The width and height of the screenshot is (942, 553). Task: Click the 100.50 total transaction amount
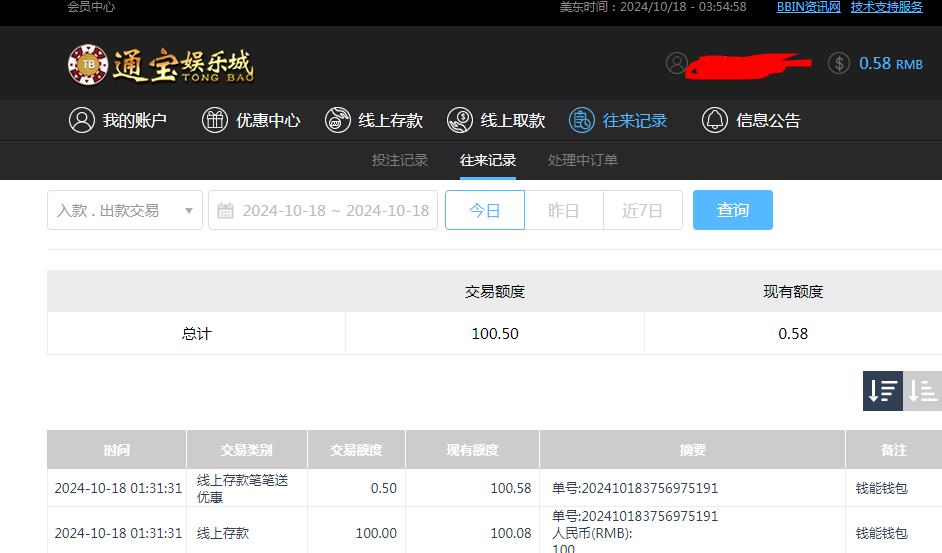[495, 334]
